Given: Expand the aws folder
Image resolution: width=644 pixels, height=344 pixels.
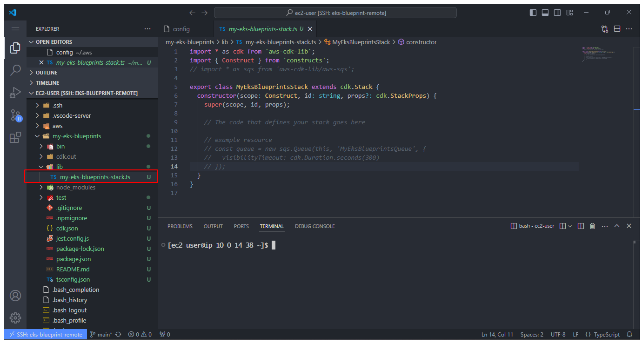Looking at the screenshot, I should [92, 126].
